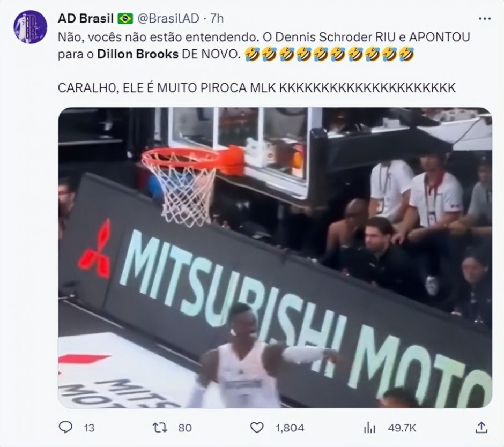Click the 1,804 likes count
Screen dimensions: 504x447
point(290,428)
